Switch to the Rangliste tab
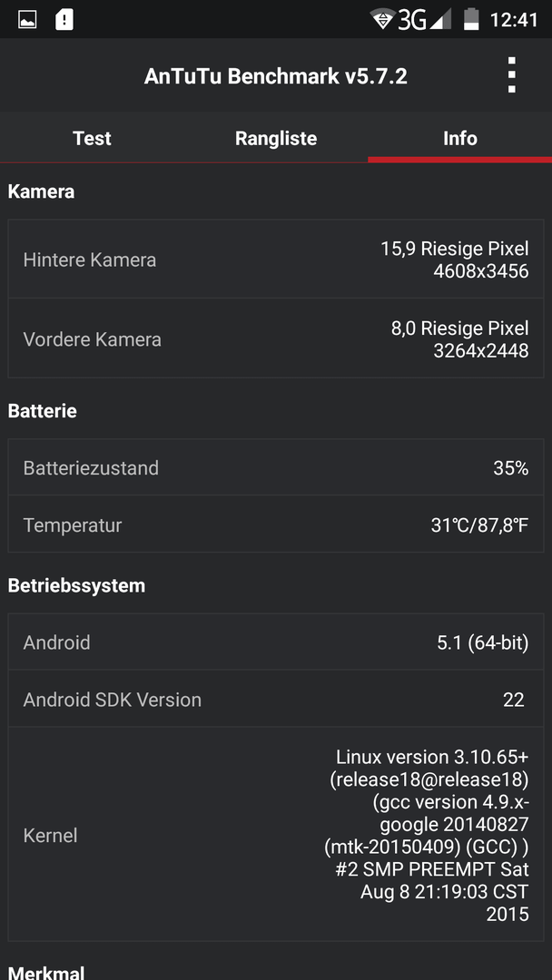The width and height of the screenshot is (552, 980). coord(276,138)
